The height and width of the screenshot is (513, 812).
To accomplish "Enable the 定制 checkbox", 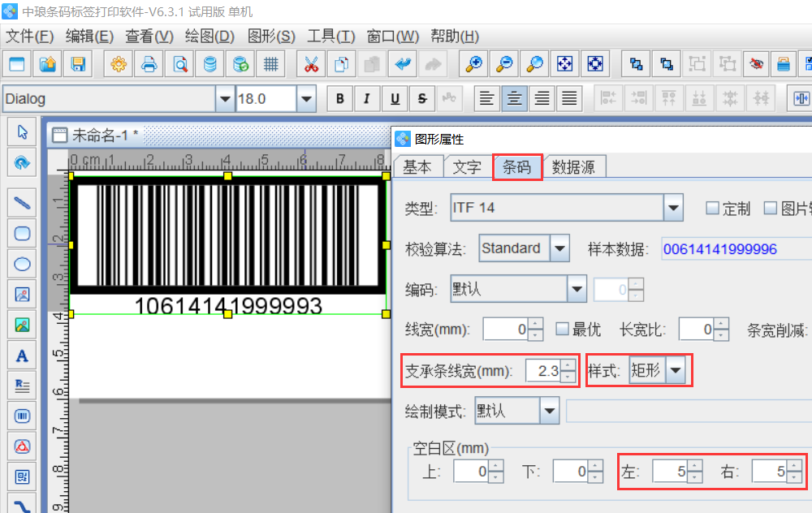I will 713,208.
